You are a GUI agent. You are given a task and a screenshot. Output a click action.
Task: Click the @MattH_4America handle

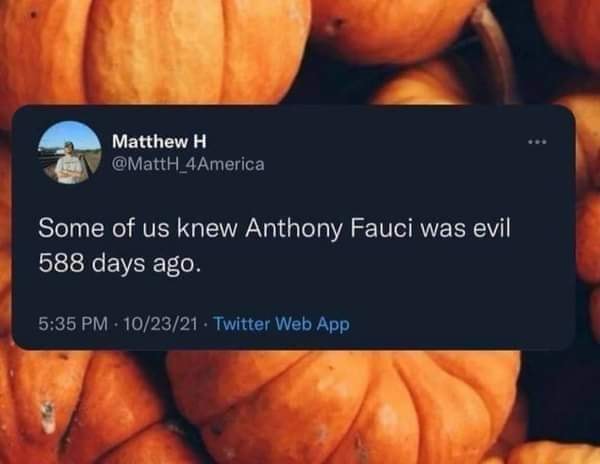(189, 163)
